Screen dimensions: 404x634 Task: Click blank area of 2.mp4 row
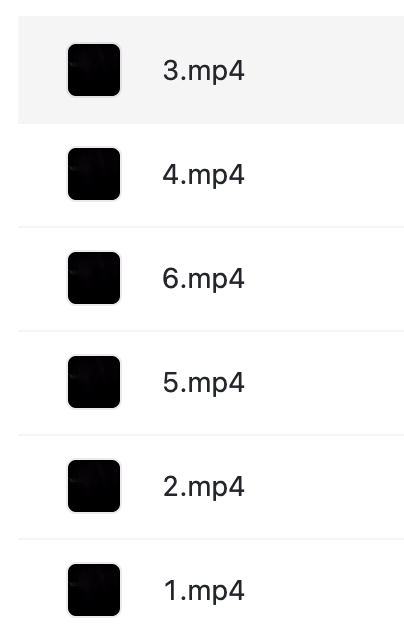(x=324, y=487)
